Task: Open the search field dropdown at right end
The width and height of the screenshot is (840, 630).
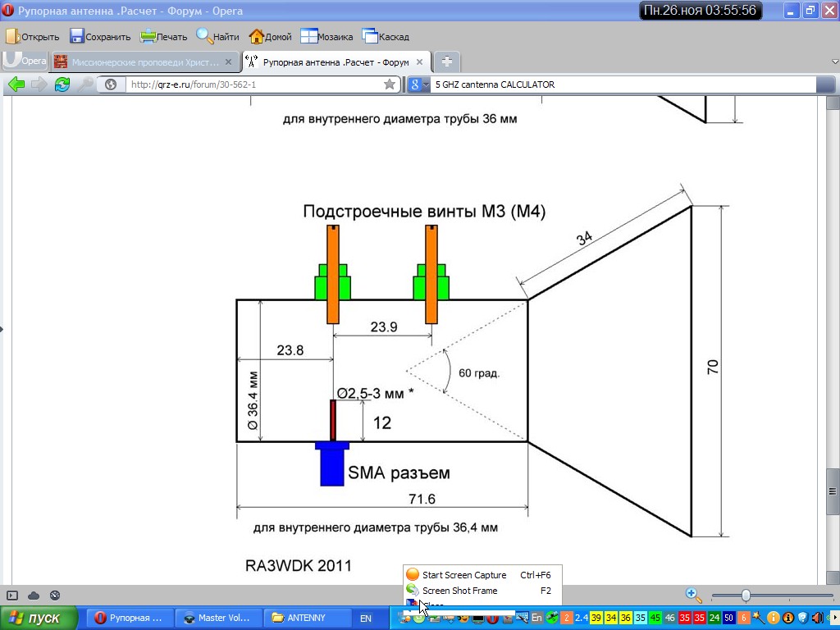Action: click(825, 84)
